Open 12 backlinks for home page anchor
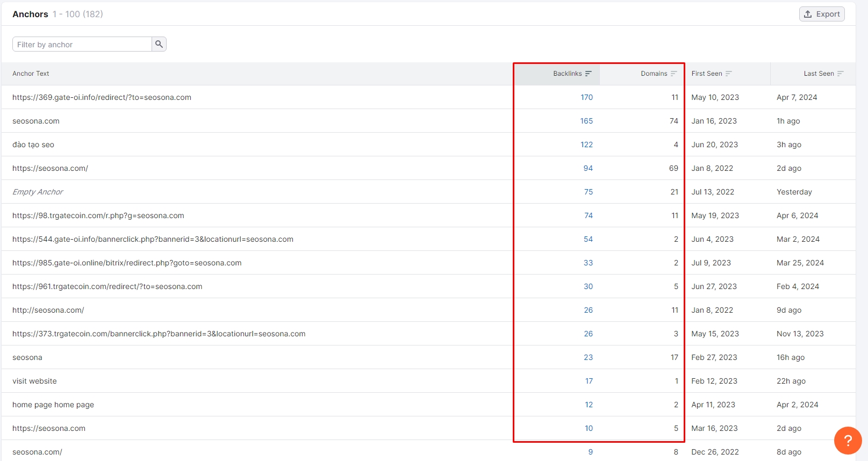 [589, 405]
